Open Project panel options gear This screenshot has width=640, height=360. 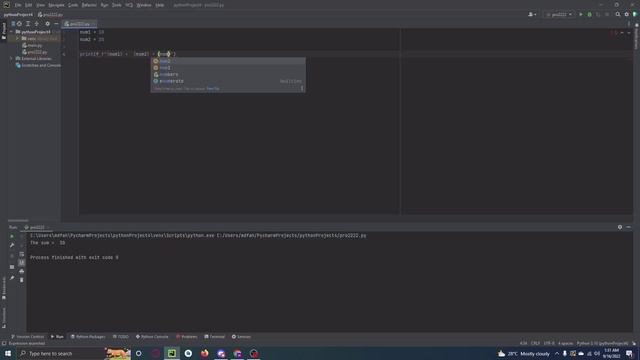point(47,24)
